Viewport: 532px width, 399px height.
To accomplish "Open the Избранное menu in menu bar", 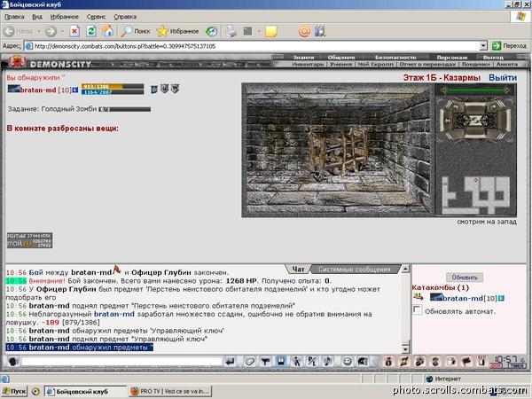I will coord(64,17).
